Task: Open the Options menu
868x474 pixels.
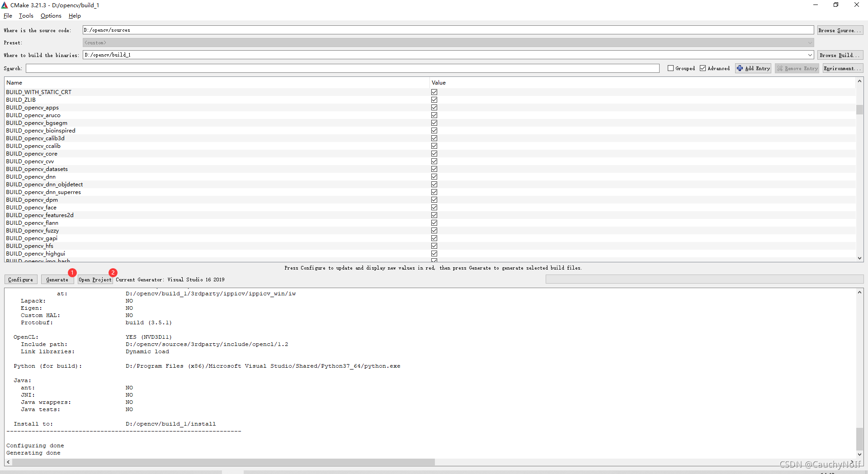Action: coord(50,16)
